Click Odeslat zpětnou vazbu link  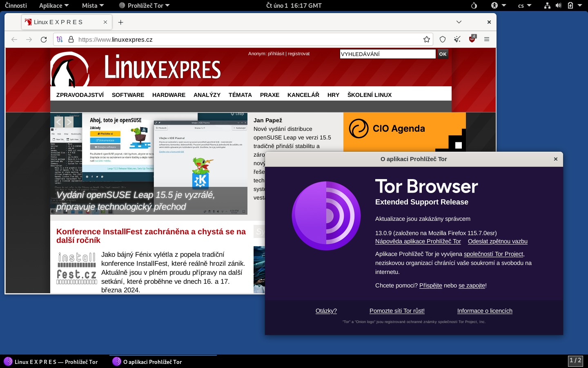coord(498,241)
